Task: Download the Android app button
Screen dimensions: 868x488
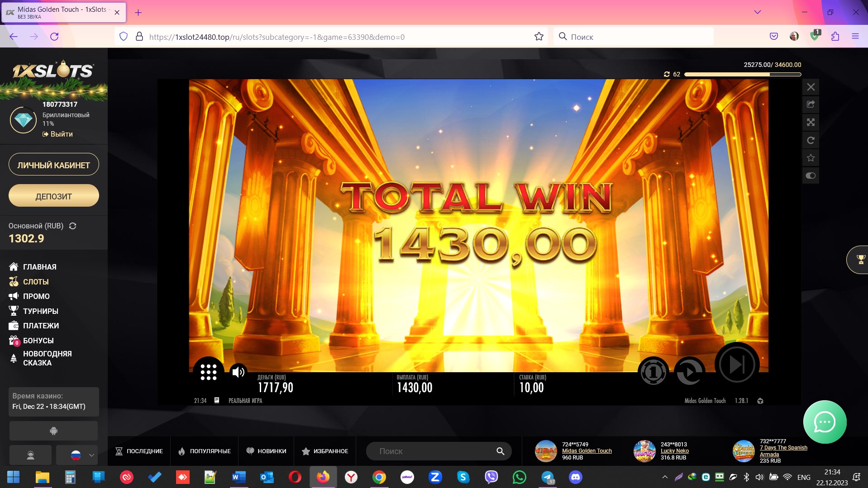Action: click(53, 431)
